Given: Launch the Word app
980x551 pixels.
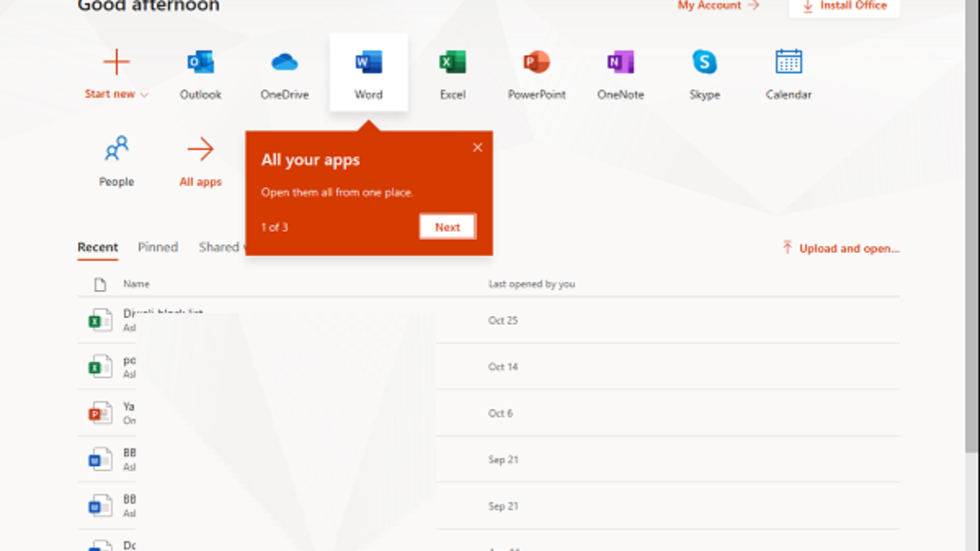Looking at the screenshot, I should tap(368, 73).
